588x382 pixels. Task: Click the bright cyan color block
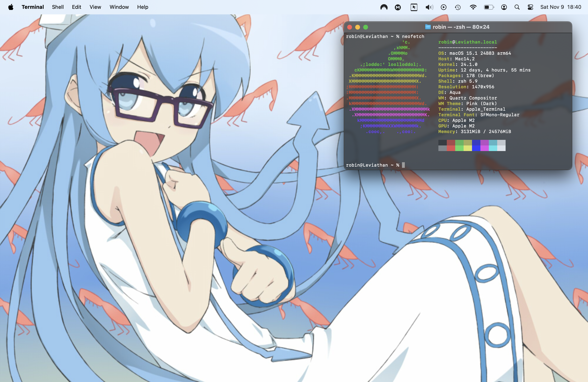pos(493,148)
